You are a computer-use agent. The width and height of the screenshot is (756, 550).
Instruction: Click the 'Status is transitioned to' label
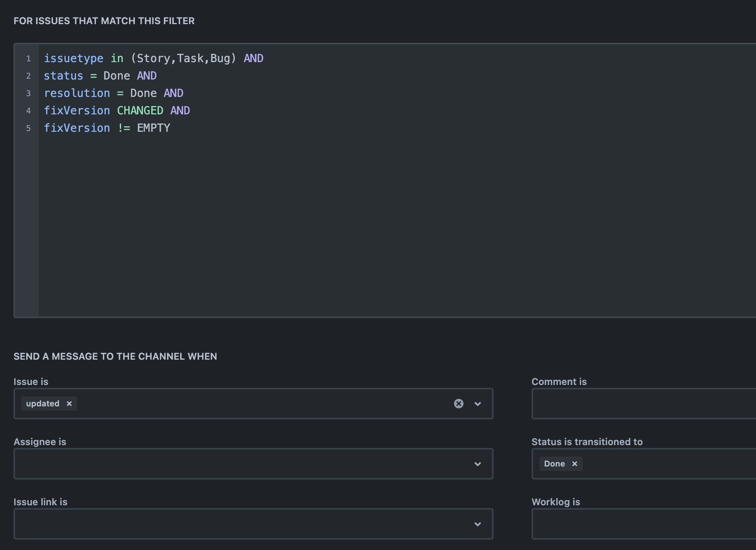[x=587, y=442]
